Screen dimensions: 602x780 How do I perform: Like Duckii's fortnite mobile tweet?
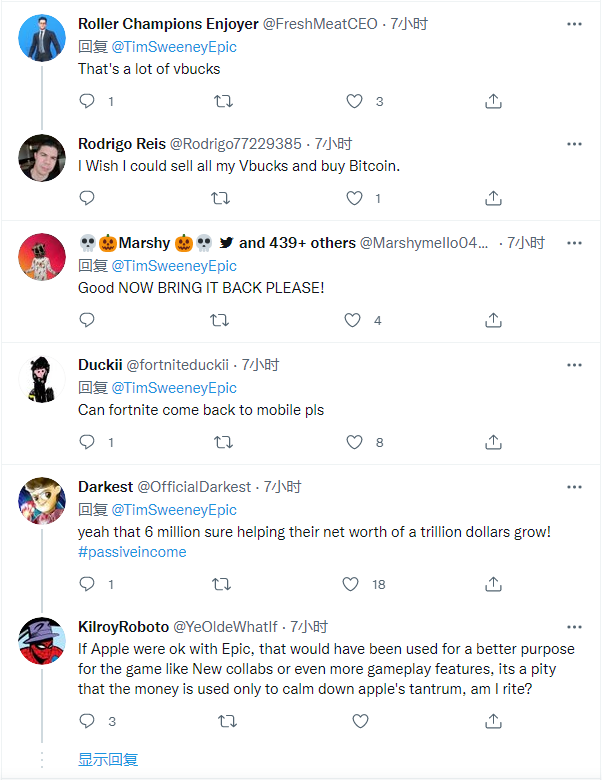tap(352, 442)
